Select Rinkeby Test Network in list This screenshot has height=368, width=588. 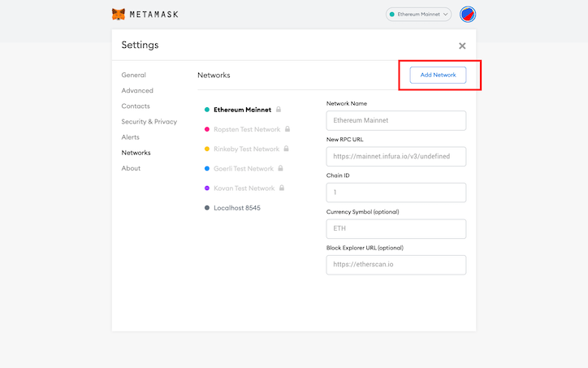coord(246,149)
